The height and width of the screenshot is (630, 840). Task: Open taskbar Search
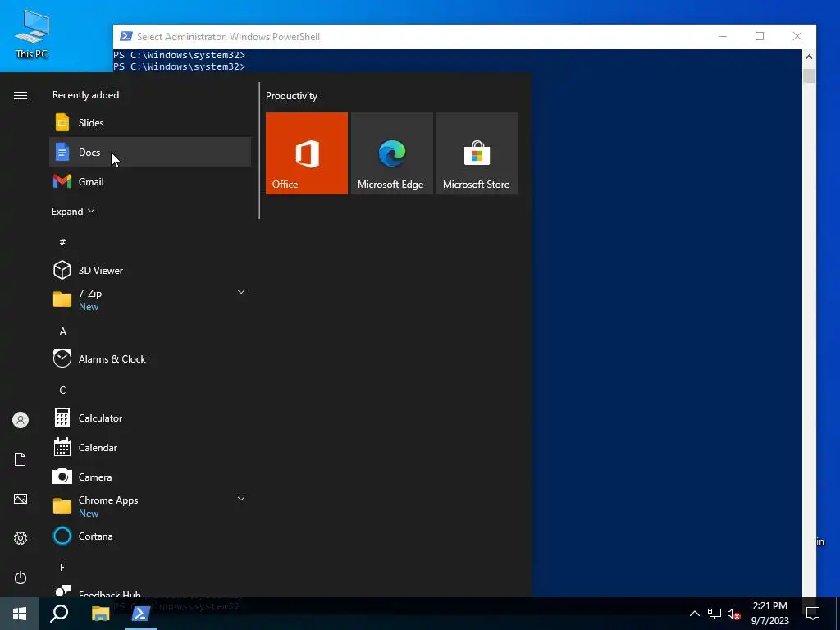pyautogui.click(x=59, y=614)
